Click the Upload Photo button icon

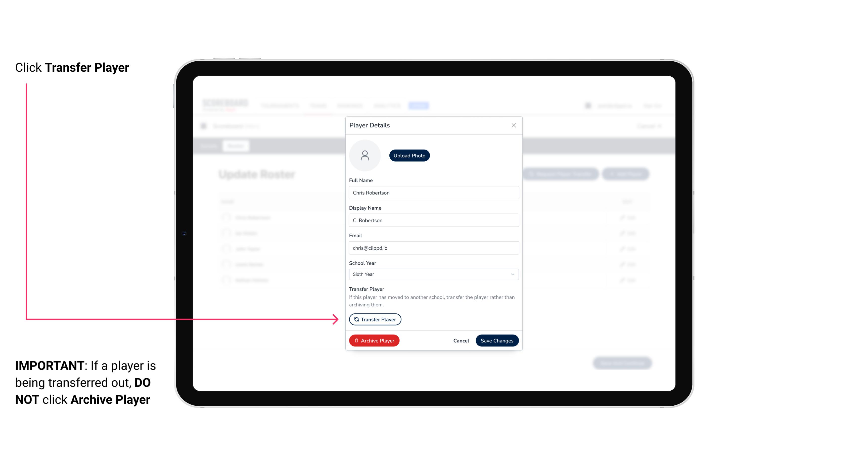[409, 155]
